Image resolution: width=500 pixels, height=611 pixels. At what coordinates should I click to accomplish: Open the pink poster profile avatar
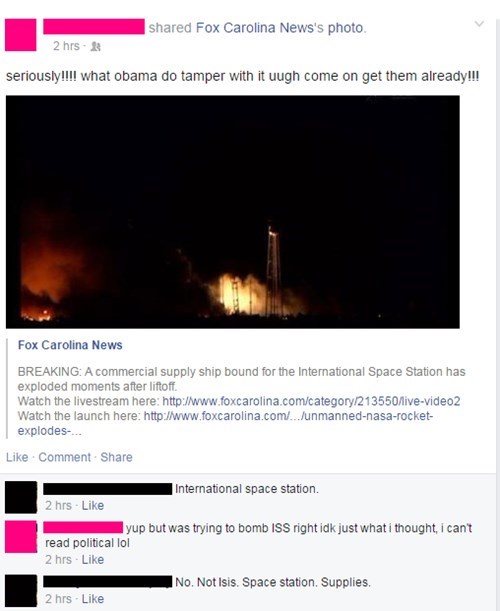tap(21, 35)
